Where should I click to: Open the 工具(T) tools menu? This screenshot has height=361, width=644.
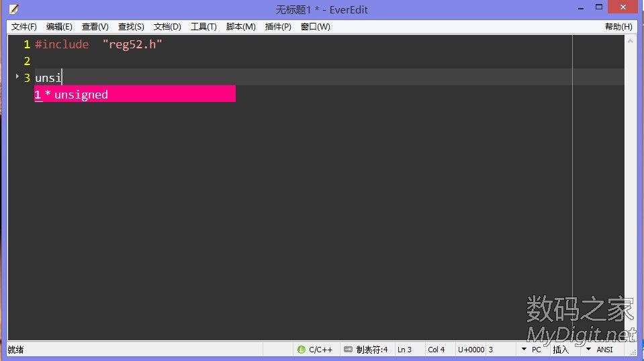pyautogui.click(x=203, y=27)
